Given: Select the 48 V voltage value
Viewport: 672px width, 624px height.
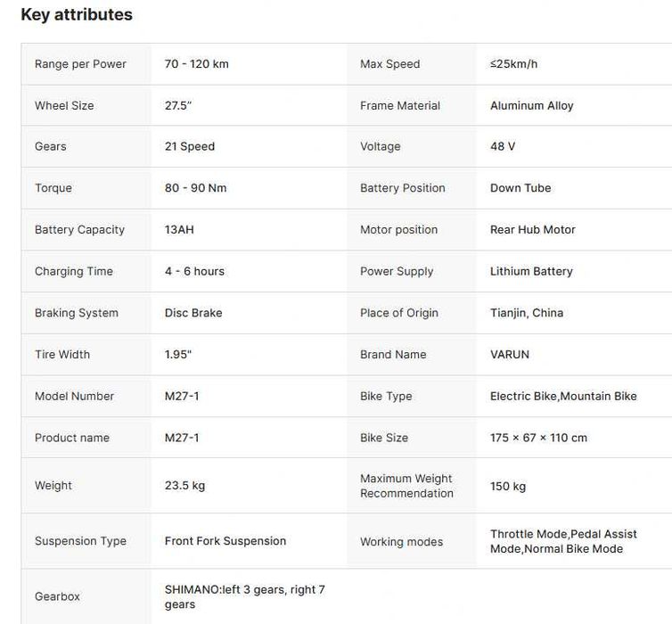Looking at the screenshot, I should click(503, 146).
